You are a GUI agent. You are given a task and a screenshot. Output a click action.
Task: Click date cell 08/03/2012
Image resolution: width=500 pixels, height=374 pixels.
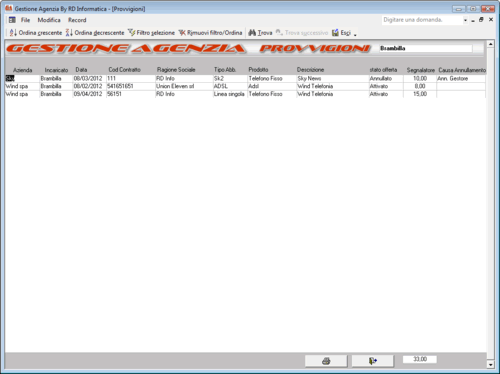click(89, 78)
